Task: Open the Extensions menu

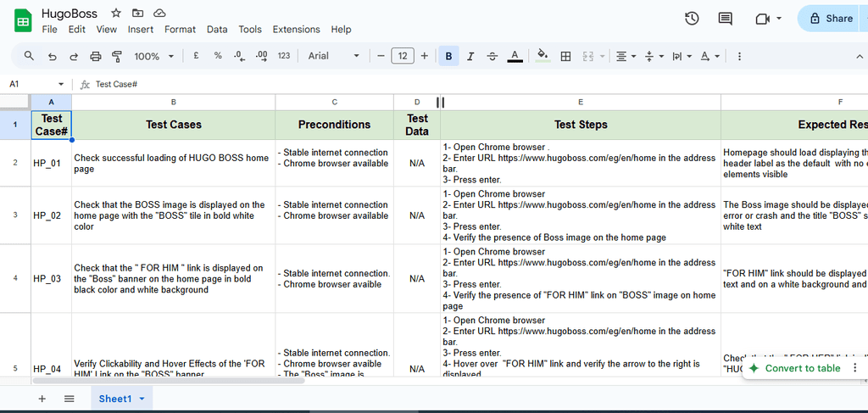Action: (296, 30)
